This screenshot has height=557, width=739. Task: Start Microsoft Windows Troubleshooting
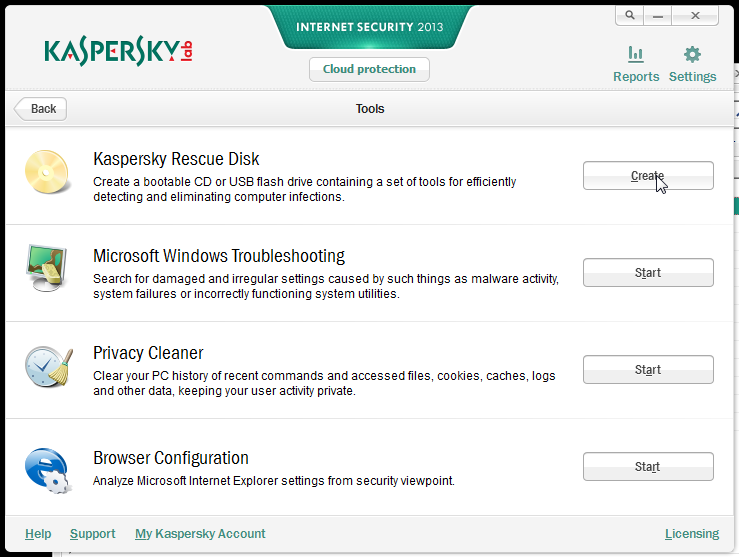point(648,273)
